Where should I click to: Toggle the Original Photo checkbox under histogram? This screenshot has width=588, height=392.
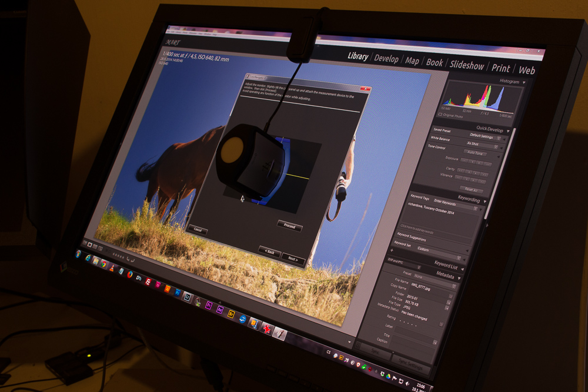click(440, 114)
